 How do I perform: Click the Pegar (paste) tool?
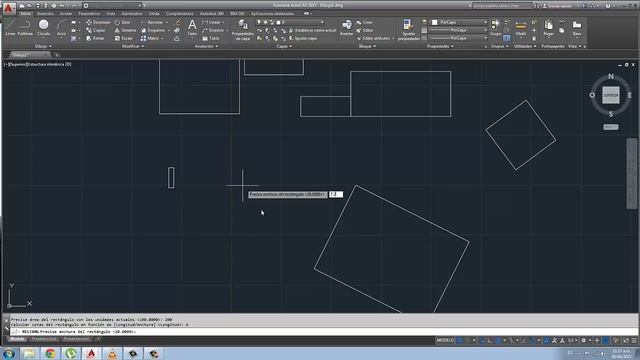pos(549,28)
